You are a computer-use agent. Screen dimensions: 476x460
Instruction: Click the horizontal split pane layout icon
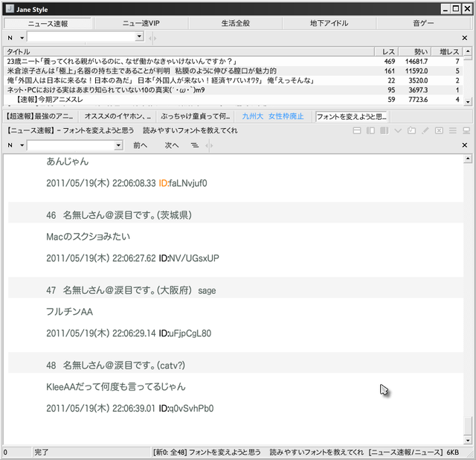357,131
